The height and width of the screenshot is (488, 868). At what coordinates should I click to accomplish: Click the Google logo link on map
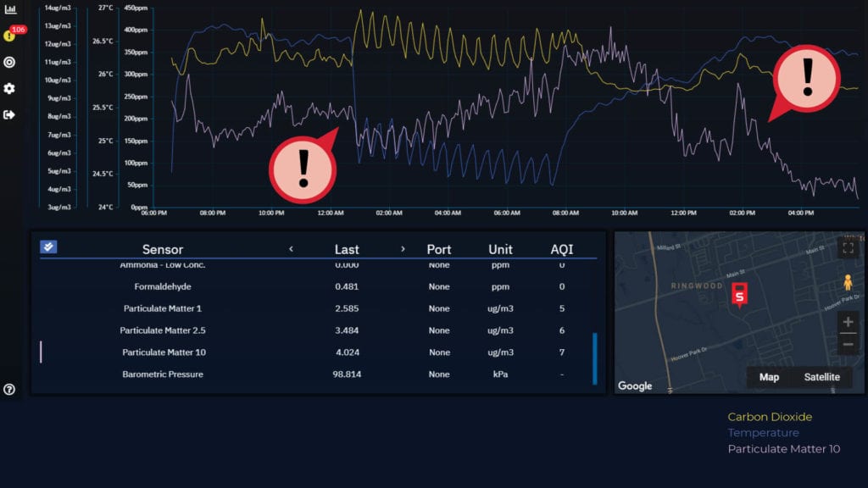(x=635, y=386)
